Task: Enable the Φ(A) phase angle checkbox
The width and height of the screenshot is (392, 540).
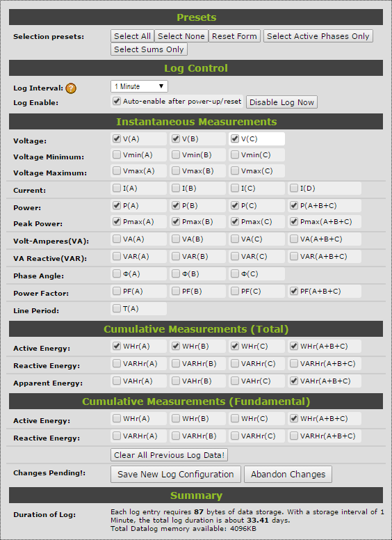Action: click(x=117, y=273)
